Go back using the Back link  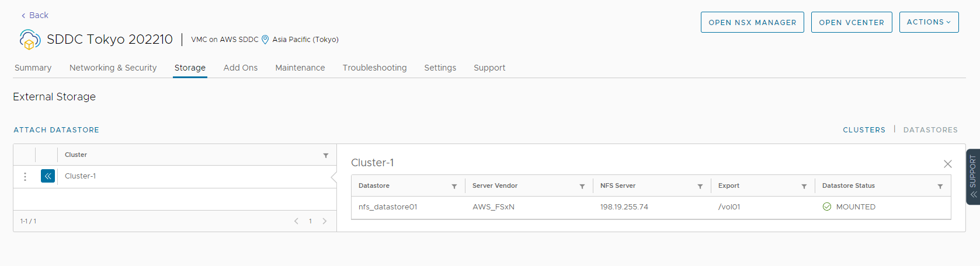point(34,15)
